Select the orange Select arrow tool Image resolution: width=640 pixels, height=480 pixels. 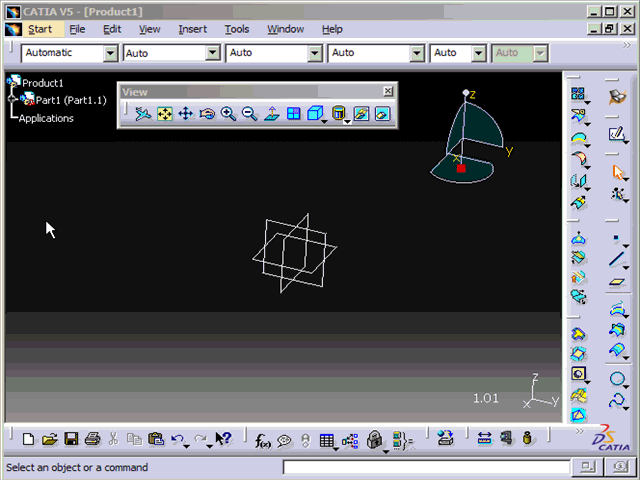[x=618, y=172]
